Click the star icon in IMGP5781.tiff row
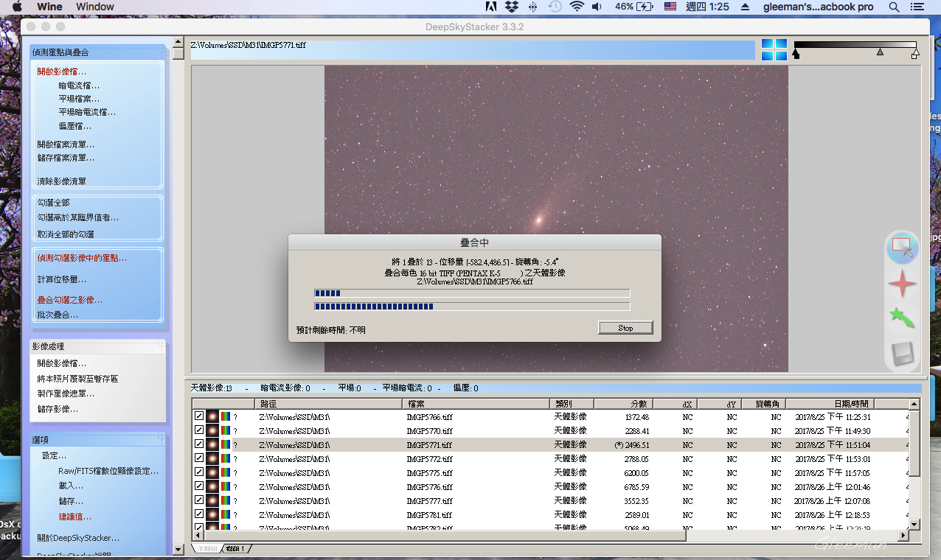Viewport: 941px width, 560px height. [212, 515]
